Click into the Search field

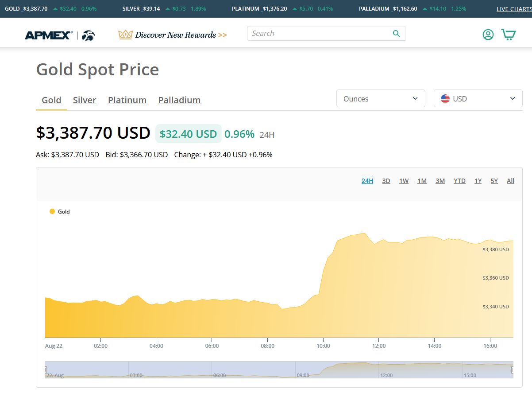[x=319, y=34]
